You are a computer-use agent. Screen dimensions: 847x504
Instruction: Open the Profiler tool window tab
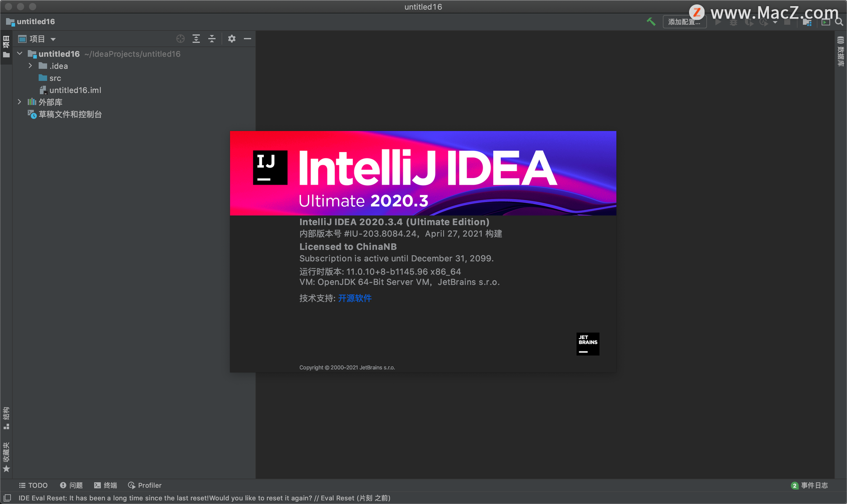pyautogui.click(x=145, y=485)
